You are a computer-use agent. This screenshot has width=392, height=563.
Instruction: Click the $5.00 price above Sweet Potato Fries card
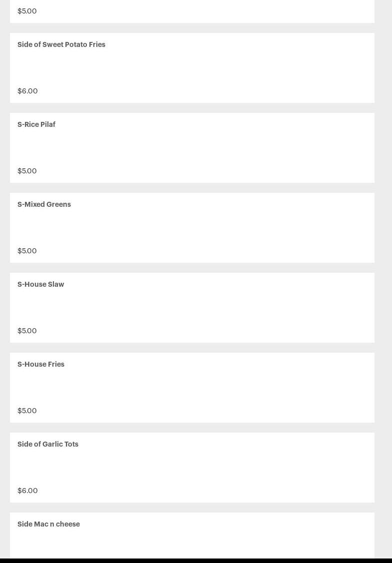click(x=27, y=11)
